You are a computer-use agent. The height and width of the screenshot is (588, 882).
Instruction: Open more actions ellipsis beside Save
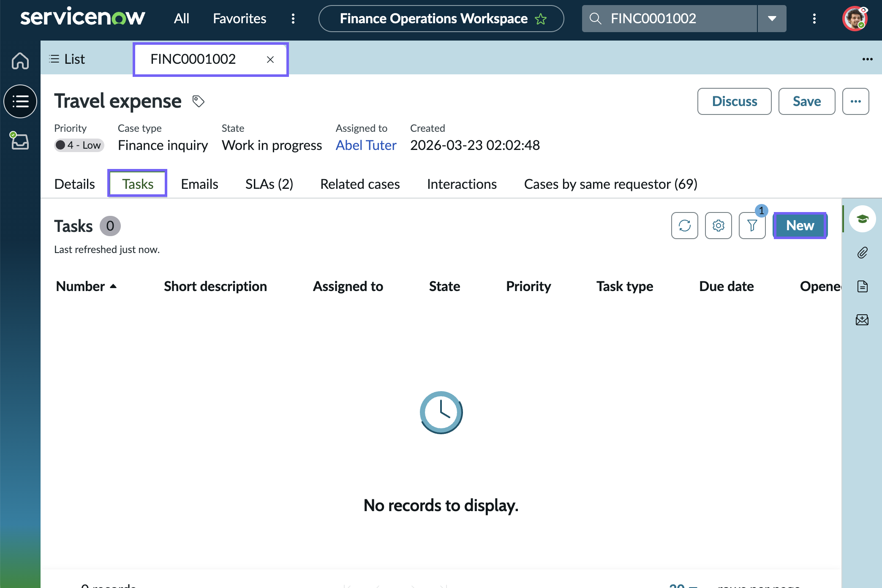856,101
